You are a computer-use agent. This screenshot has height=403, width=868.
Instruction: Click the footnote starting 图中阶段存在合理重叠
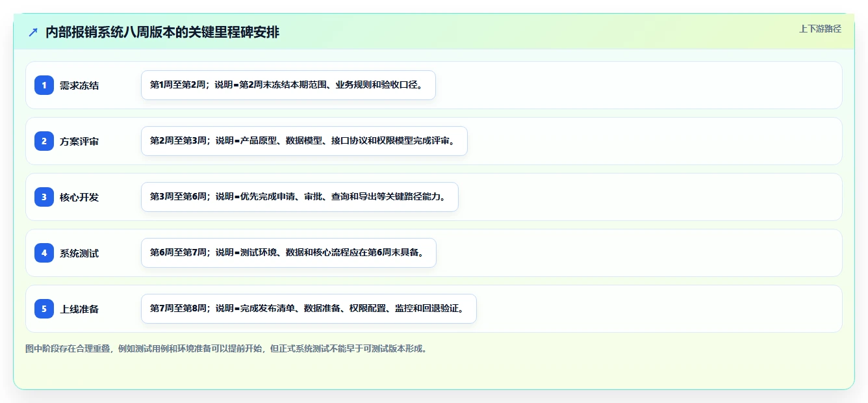226,348
